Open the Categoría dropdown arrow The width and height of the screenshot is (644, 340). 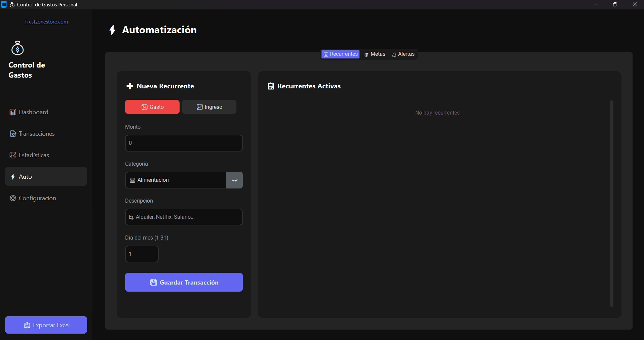point(234,180)
